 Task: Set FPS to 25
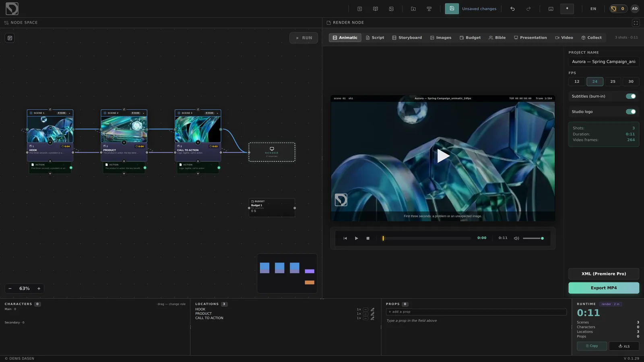click(x=613, y=81)
